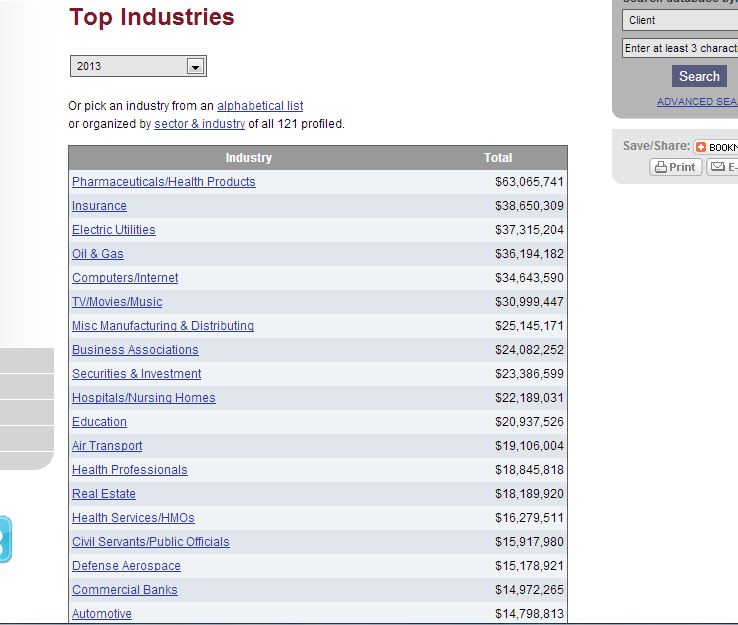
Task: Click the Computers/Internet link
Action: (125, 278)
